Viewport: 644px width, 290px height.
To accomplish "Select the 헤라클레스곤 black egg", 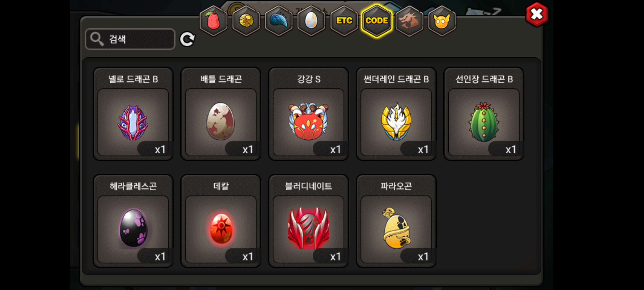I will tap(133, 221).
